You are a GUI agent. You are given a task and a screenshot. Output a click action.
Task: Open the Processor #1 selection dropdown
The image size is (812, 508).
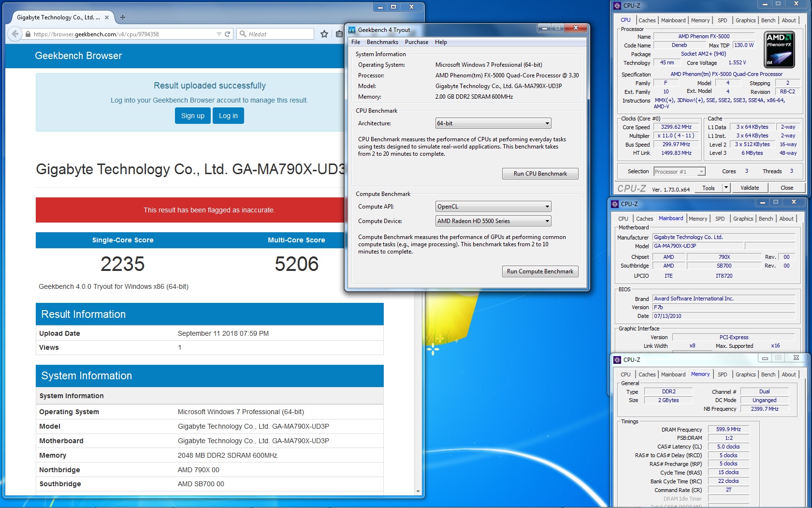point(701,172)
